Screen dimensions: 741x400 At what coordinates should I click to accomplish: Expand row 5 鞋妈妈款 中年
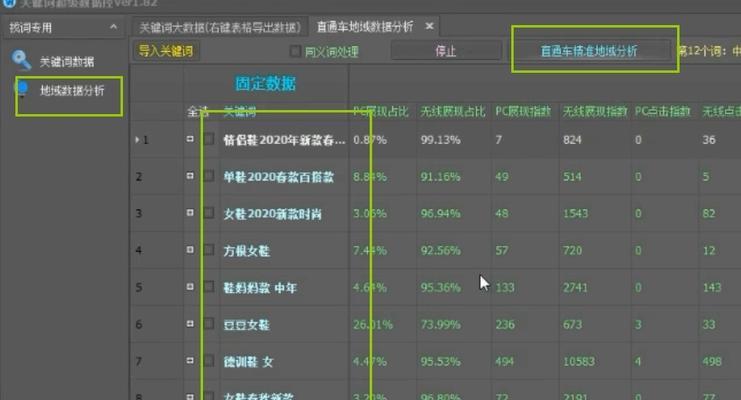click(190, 288)
